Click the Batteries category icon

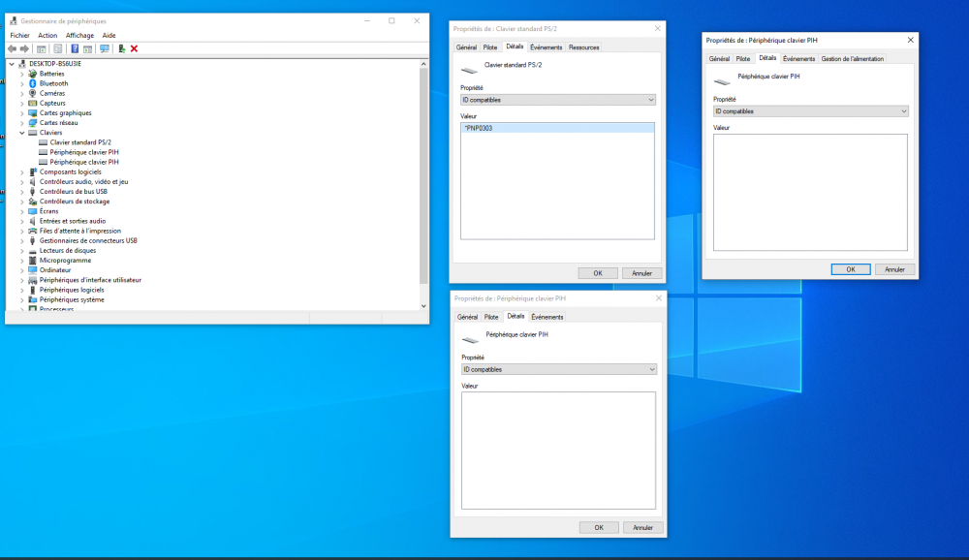[x=33, y=74]
